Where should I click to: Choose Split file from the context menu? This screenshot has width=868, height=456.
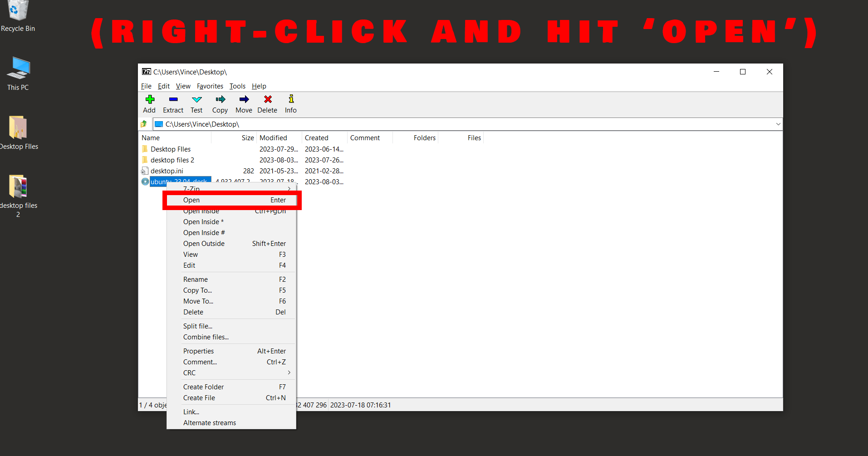coord(197,326)
